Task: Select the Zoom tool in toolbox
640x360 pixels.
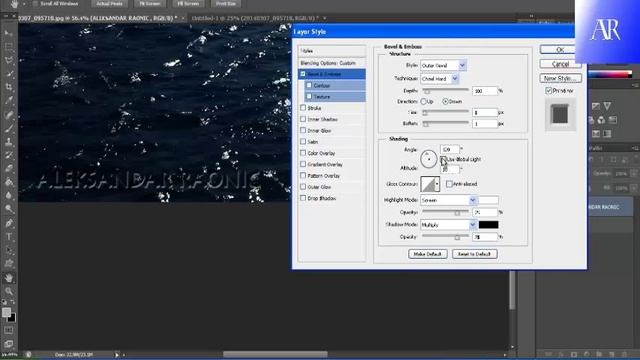Action: [x=9, y=291]
